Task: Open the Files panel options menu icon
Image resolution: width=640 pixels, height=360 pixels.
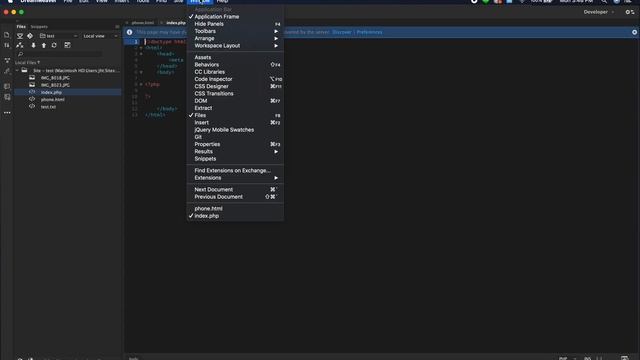Action: click(x=117, y=27)
